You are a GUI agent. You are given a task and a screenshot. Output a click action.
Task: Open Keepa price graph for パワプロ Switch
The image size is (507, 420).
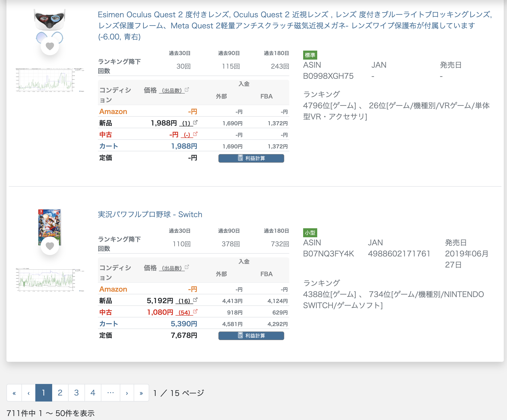[50, 280]
